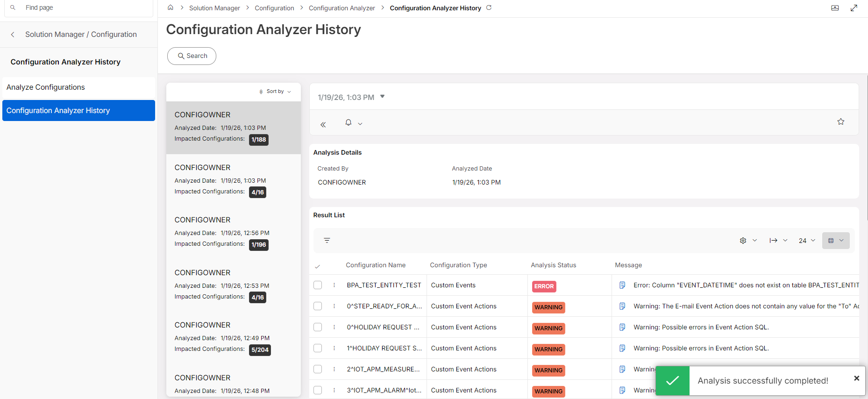Open the Result List filter icon

click(327, 240)
